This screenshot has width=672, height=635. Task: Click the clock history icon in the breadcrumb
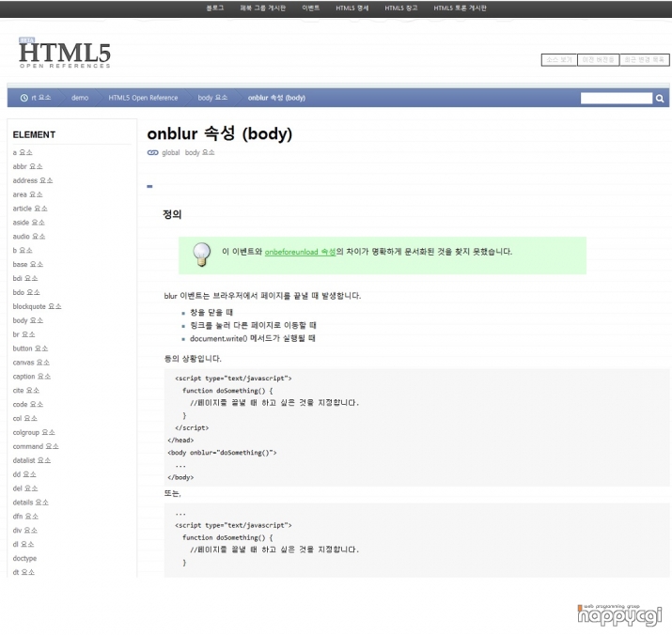[24, 98]
